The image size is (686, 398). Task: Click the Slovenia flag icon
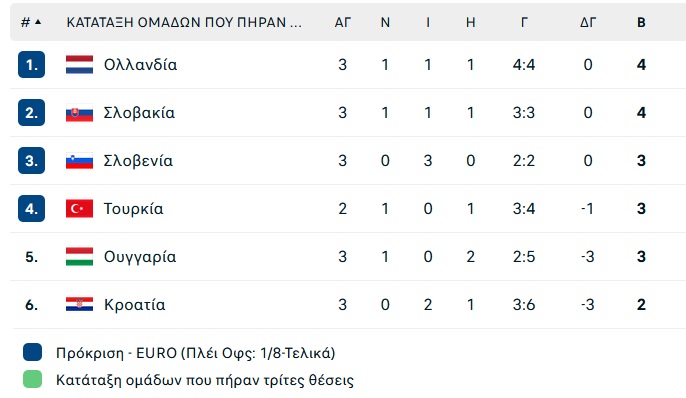(79, 161)
